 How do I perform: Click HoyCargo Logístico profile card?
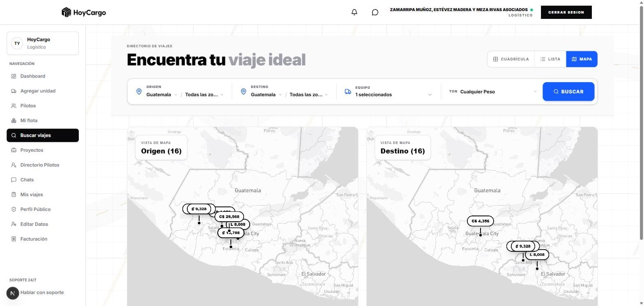pos(43,43)
